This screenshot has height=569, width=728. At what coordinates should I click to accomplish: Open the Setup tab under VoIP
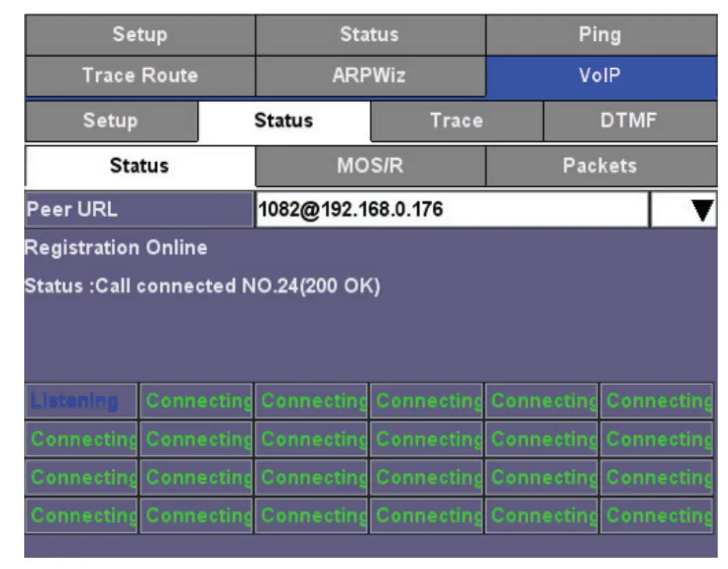[x=110, y=121]
